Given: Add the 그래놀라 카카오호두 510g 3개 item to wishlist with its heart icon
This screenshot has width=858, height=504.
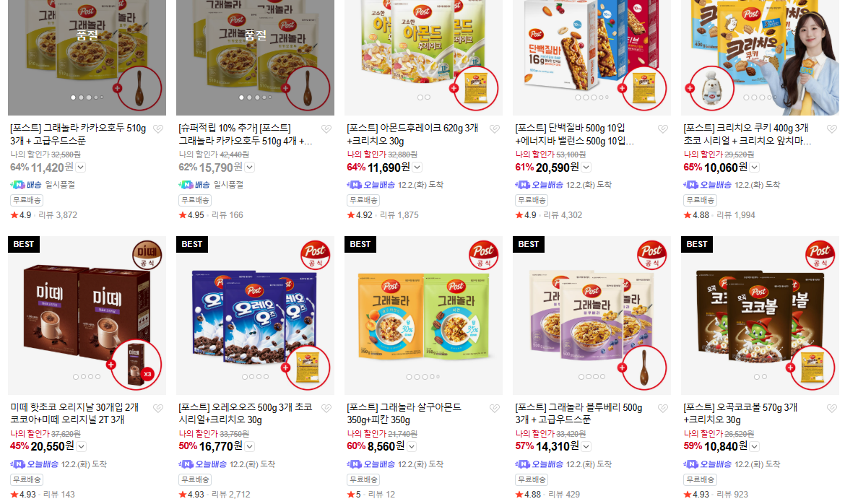Looking at the screenshot, I should point(158,129).
